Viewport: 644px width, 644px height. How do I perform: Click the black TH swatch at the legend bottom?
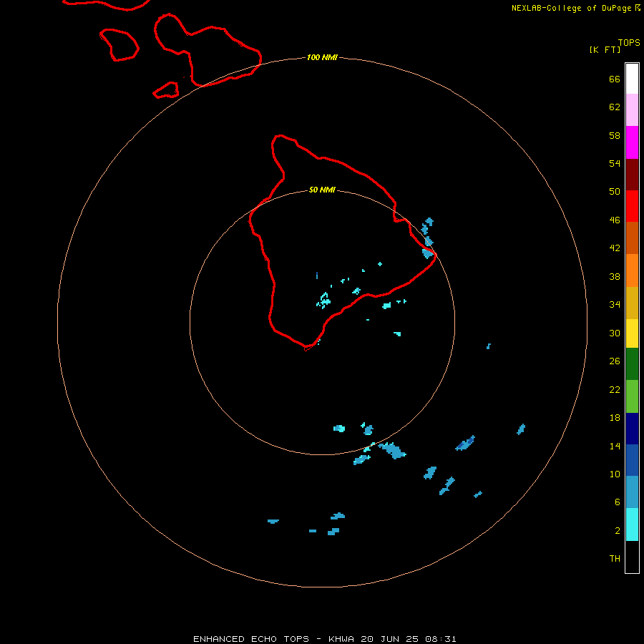tap(632, 557)
